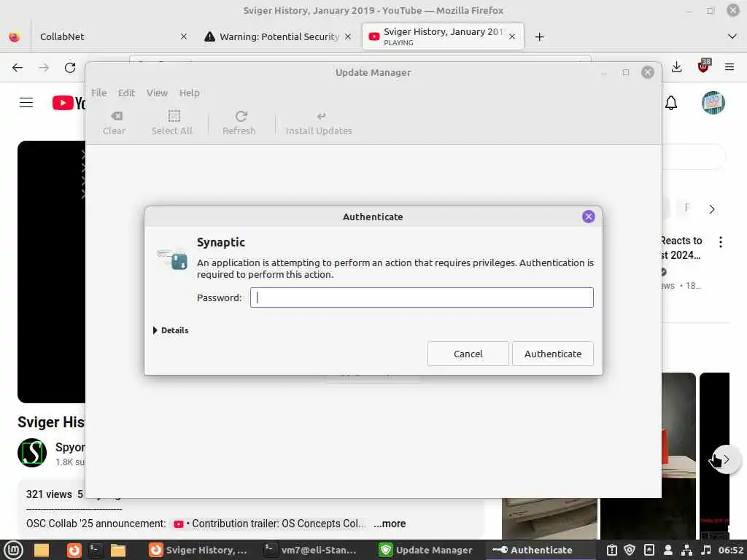This screenshot has width=747, height=560.
Task: Launch the terminal from taskbar launcher
Action: [96, 550]
